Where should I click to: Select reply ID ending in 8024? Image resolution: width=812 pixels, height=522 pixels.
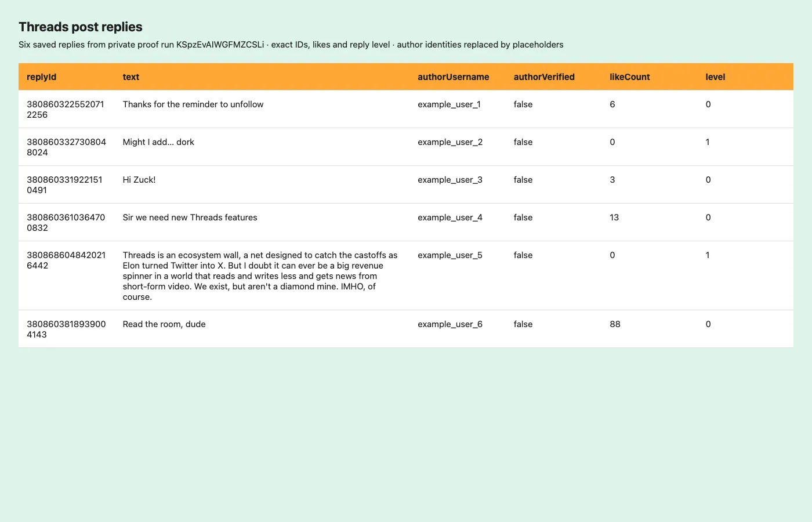67,147
